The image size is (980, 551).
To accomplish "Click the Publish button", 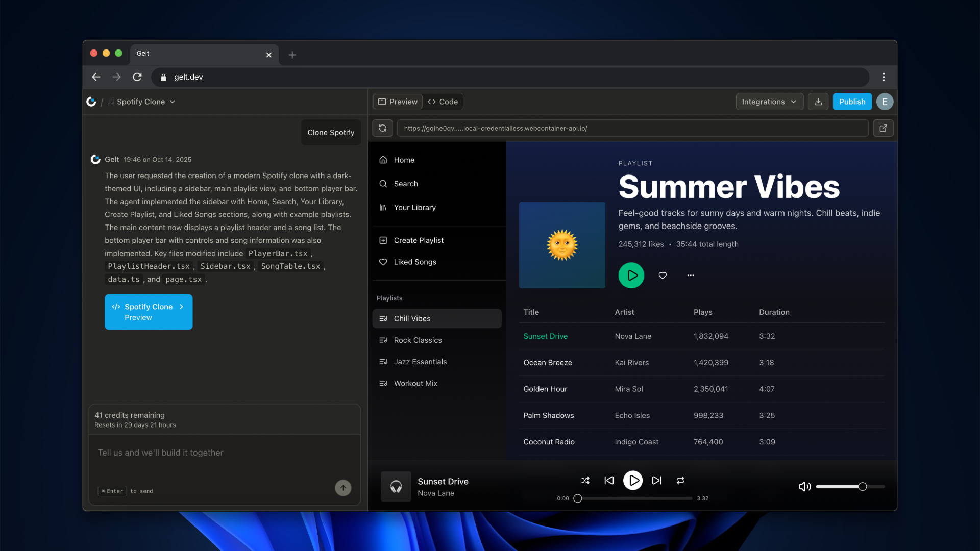I will 852,102.
